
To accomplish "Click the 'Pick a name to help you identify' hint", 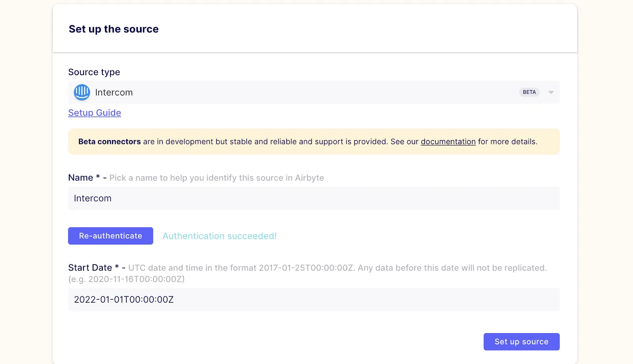I will [216, 178].
